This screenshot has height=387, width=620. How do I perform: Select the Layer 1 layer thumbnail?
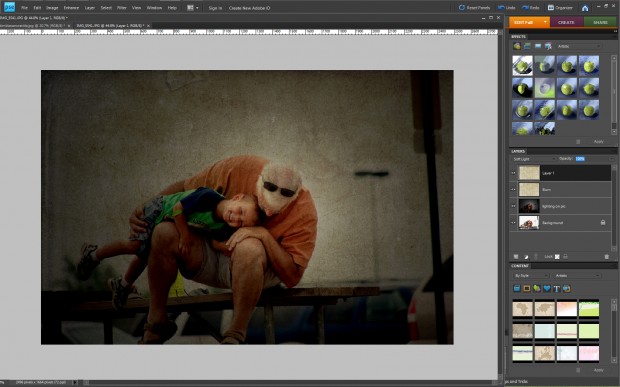(529, 173)
